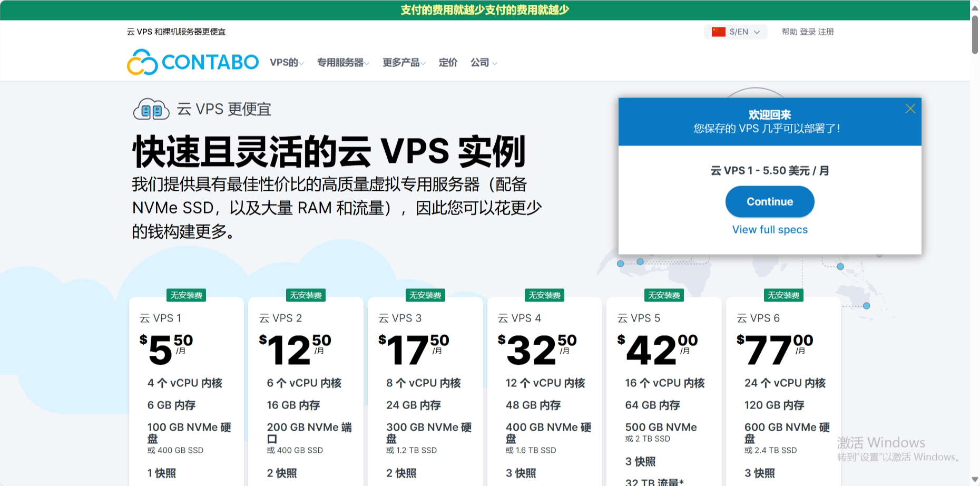
Task: Expand the 公司 company menu
Action: [x=483, y=63]
